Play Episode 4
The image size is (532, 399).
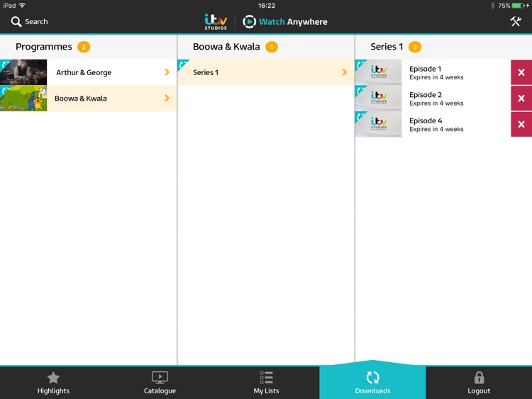point(433,125)
